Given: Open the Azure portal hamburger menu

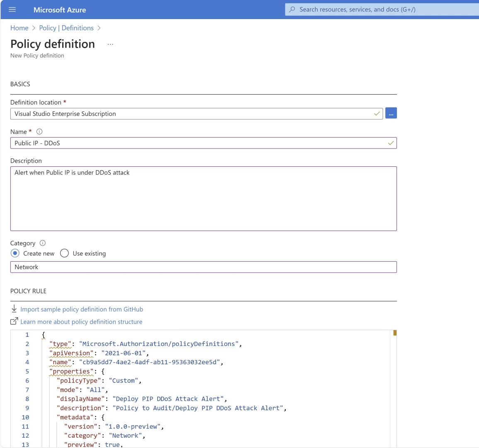Looking at the screenshot, I should pos(12,10).
